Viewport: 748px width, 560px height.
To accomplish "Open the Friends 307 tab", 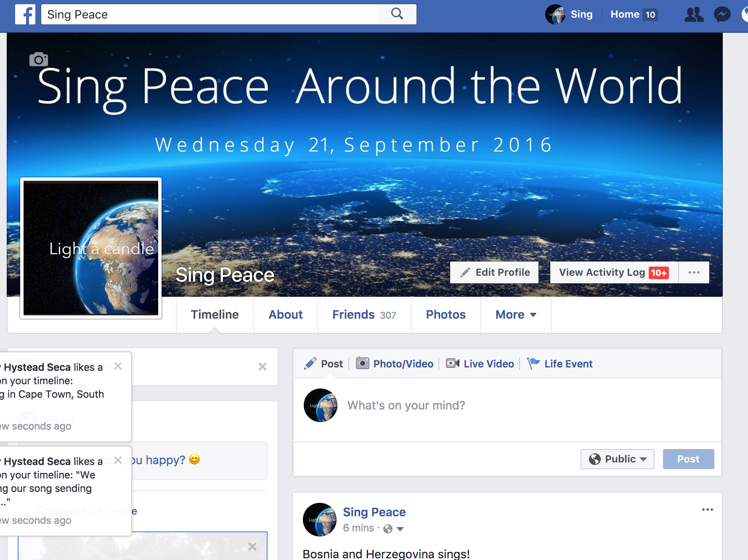I will pyautogui.click(x=364, y=315).
